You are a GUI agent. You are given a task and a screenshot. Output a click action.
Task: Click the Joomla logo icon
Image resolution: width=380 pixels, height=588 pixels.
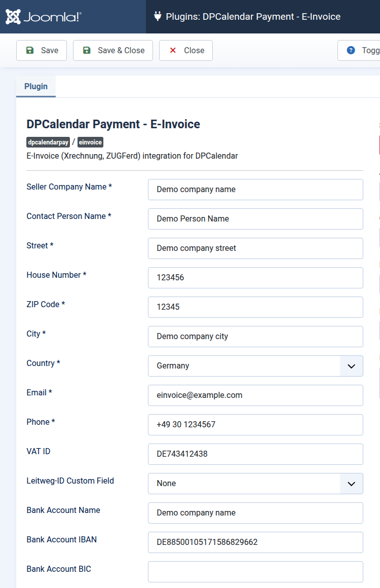click(13, 17)
